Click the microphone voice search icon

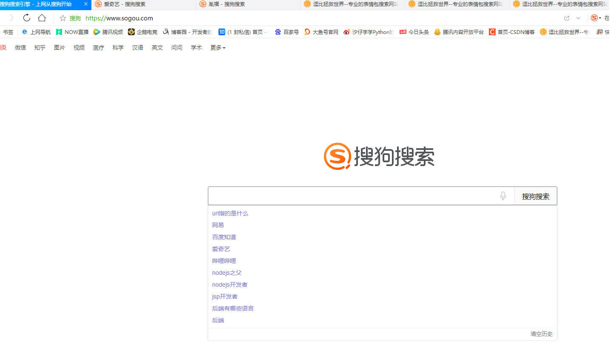tap(503, 196)
